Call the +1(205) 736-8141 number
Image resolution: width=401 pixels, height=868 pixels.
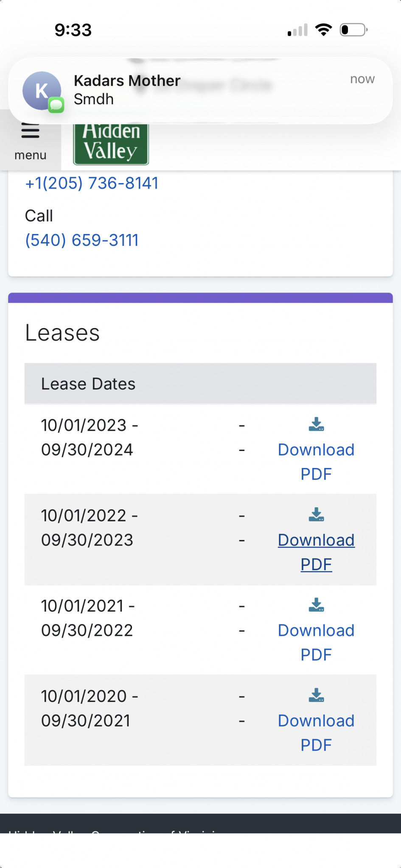point(92,183)
